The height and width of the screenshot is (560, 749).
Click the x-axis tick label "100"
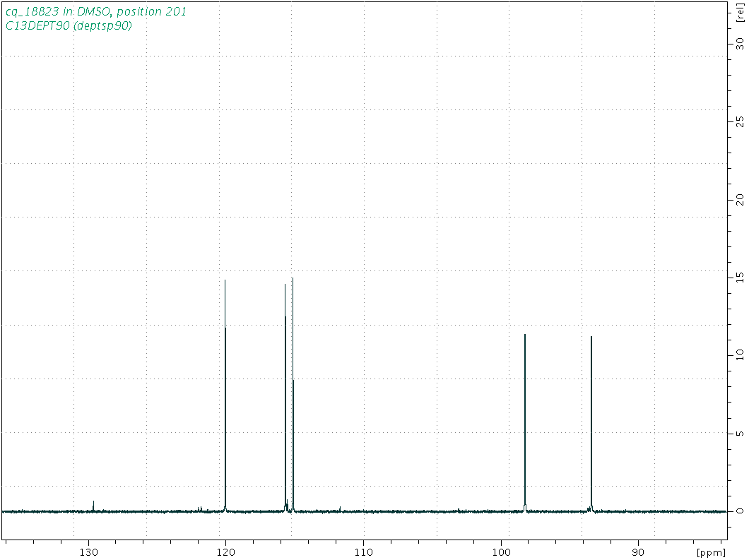tap(501, 552)
